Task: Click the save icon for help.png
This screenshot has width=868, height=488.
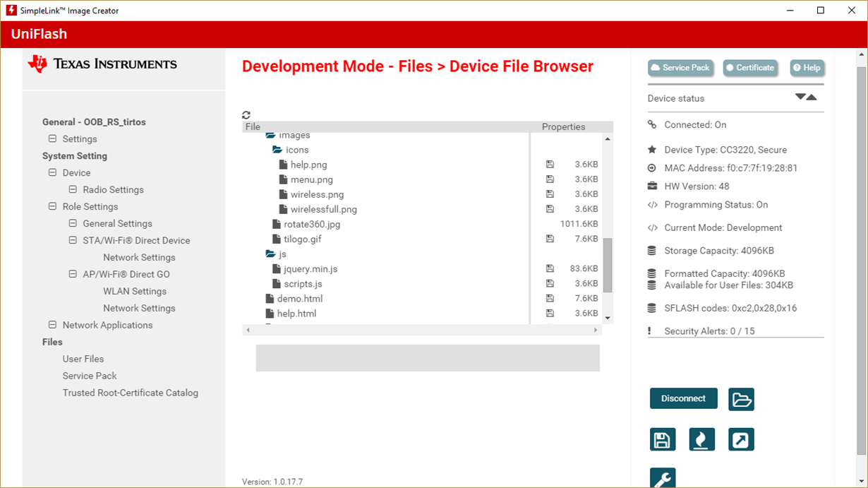Action: click(550, 165)
